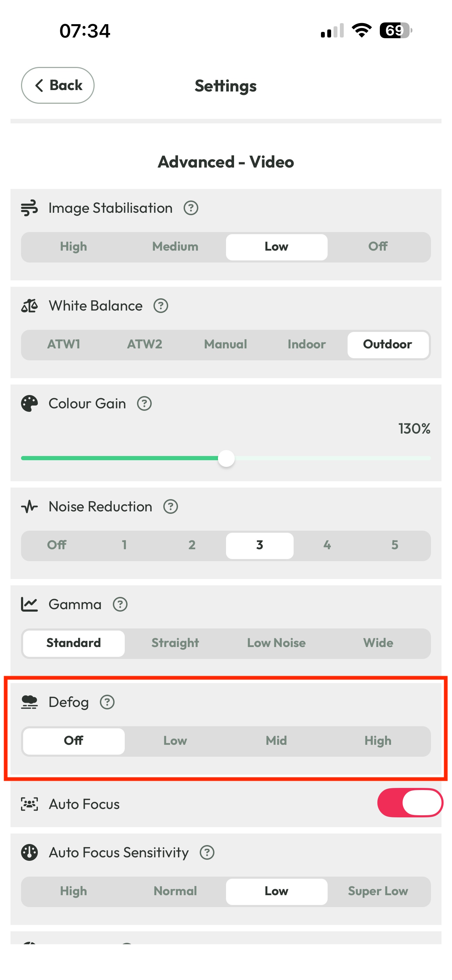Open Auto Focus Sensitivity help icon
Viewport: 452px width, 980px height.
(207, 852)
